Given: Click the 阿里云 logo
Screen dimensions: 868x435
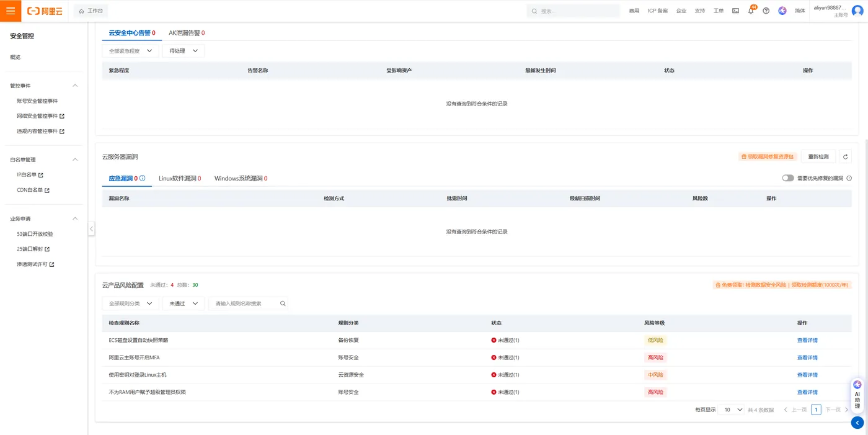Looking at the screenshot, I should 45,11.
